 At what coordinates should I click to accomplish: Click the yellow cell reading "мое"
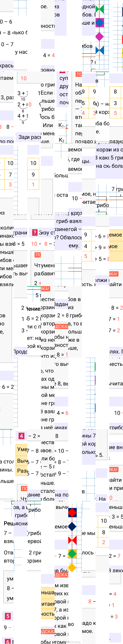[x=116, y=246]
